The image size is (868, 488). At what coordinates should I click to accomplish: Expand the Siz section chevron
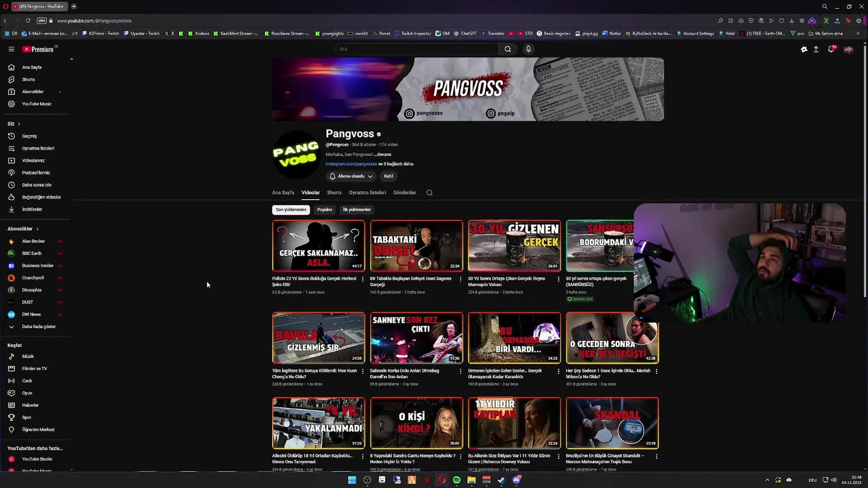pos(19,124)
